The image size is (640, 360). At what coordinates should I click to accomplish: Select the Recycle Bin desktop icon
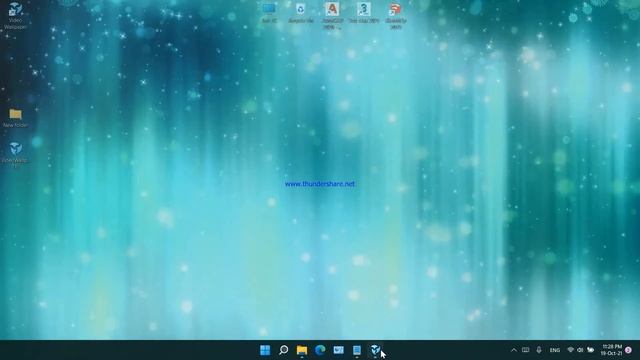tap(301, 13)
